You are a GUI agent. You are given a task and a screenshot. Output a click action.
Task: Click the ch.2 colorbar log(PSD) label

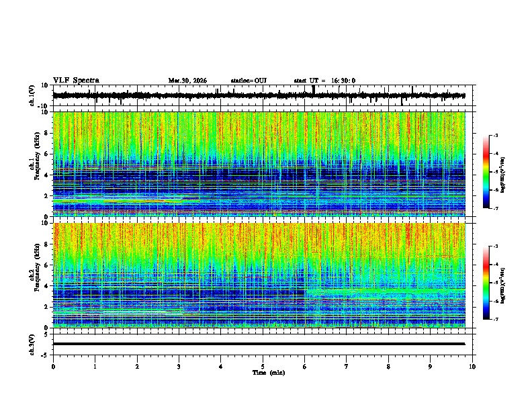point(503,285)
